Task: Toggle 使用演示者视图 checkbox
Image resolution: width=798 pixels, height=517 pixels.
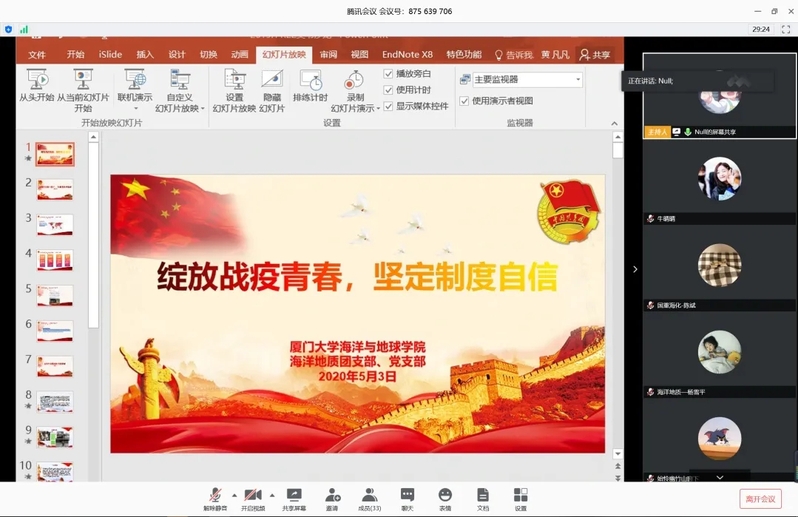Action: 464,101
